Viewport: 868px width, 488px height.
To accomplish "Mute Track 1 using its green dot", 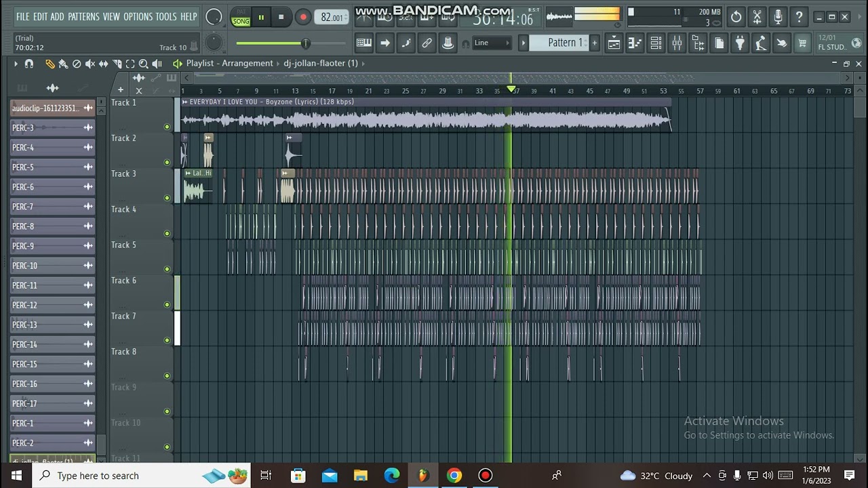I will tap(167, 127).
